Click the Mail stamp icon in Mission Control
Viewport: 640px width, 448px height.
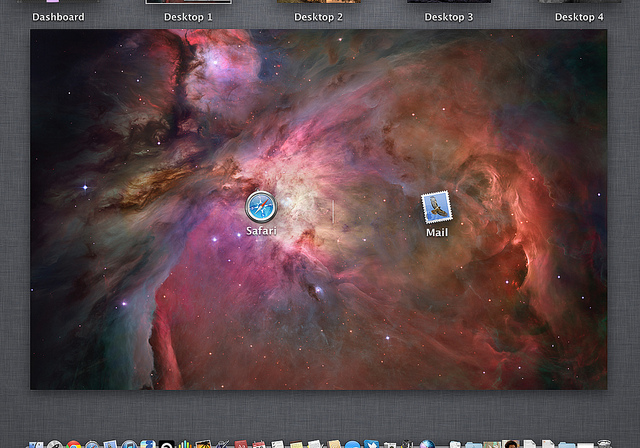pos(437,207)
